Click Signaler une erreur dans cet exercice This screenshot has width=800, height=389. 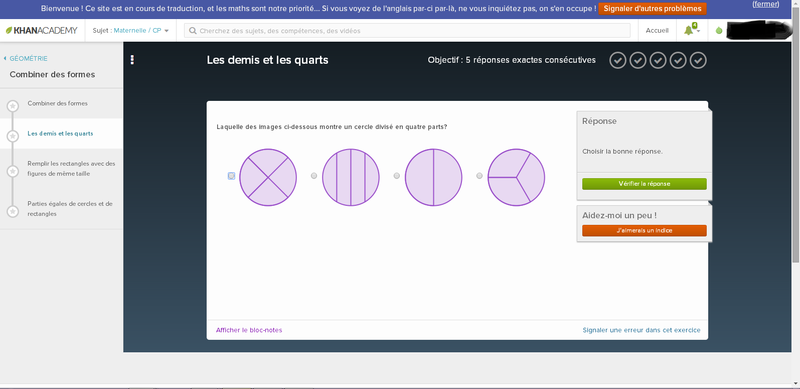[x=641, y=330]
